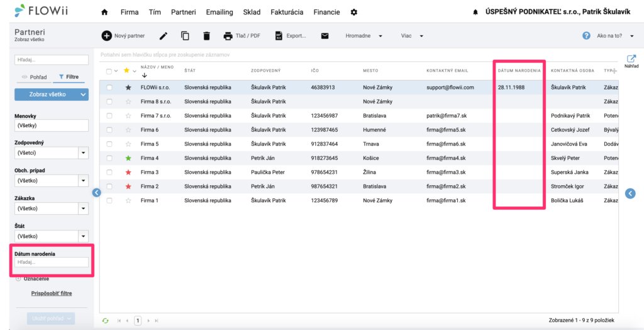Click the envelope email icon
Screen dimensions: 644x330
pos(325,36)
